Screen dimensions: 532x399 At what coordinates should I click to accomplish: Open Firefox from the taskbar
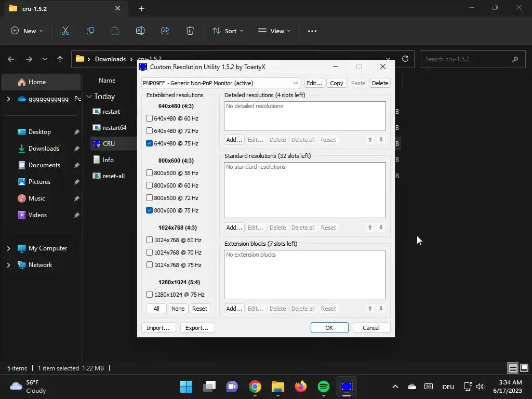(x=301, y=387)
